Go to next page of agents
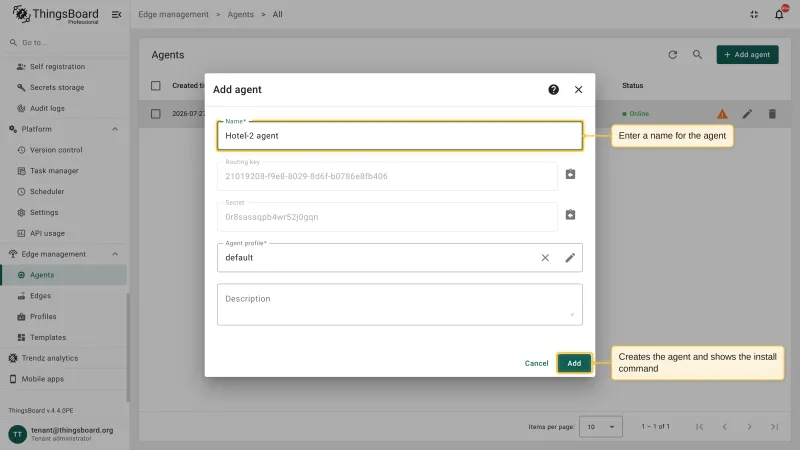The image size is (800, 450). [749, 427]
